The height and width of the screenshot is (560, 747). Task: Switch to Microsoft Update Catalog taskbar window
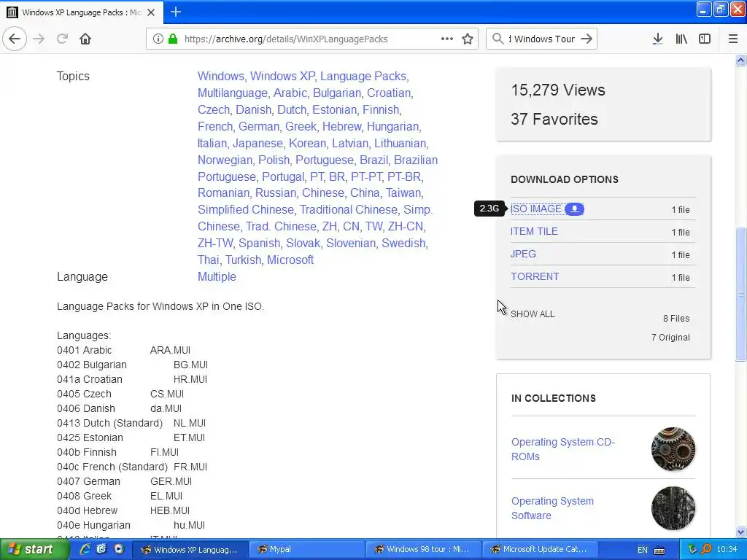pos(540,549)
